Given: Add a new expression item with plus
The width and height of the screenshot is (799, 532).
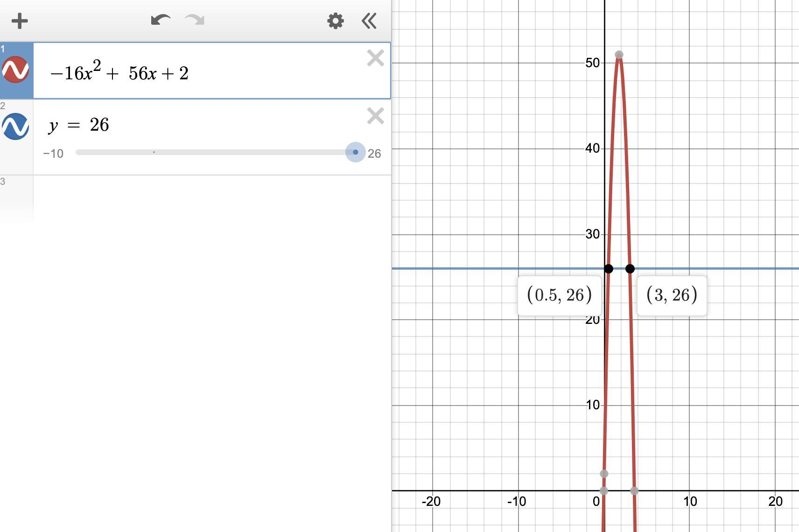Looking at the screenshot, I should click(x=20, y=21).
